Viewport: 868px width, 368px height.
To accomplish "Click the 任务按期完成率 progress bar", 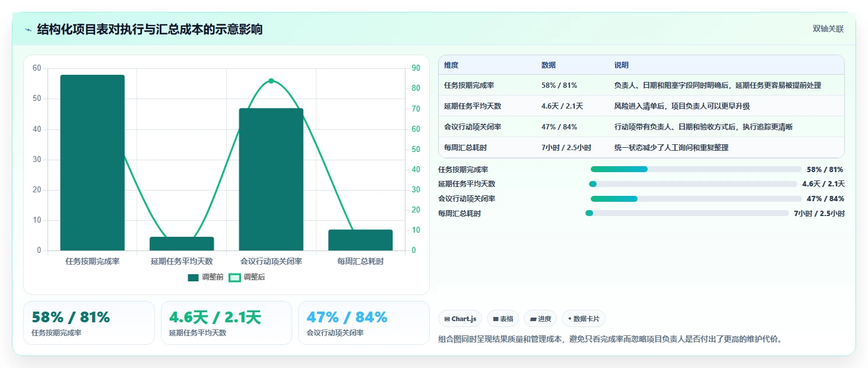I will point(696,169).
